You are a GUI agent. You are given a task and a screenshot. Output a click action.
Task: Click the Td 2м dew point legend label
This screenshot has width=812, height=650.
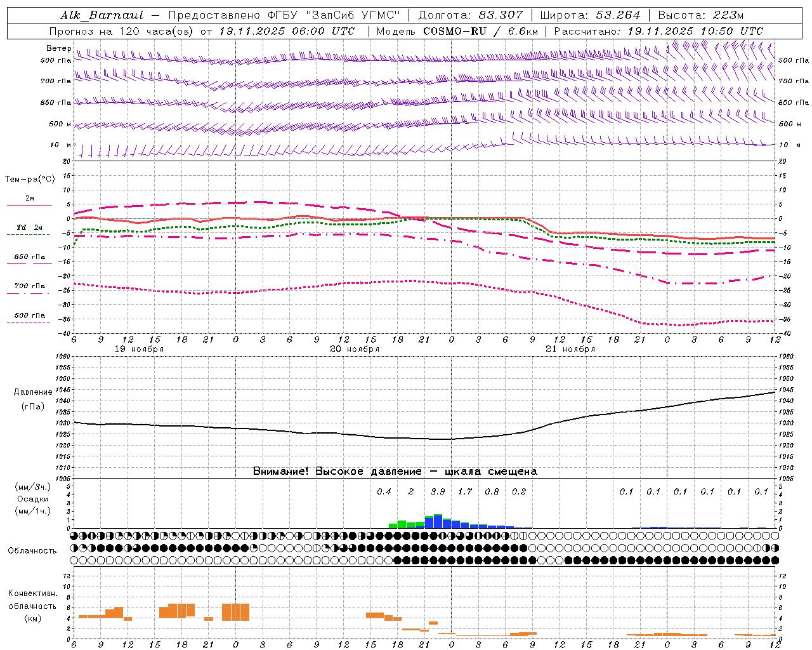coord(30,227)
